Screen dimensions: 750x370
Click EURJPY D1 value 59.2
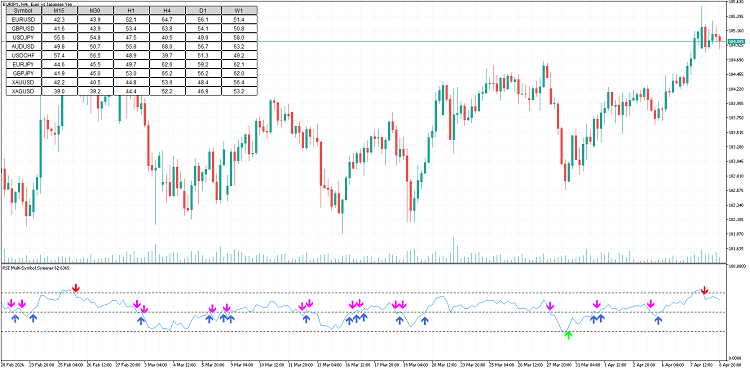coord(203,64)
